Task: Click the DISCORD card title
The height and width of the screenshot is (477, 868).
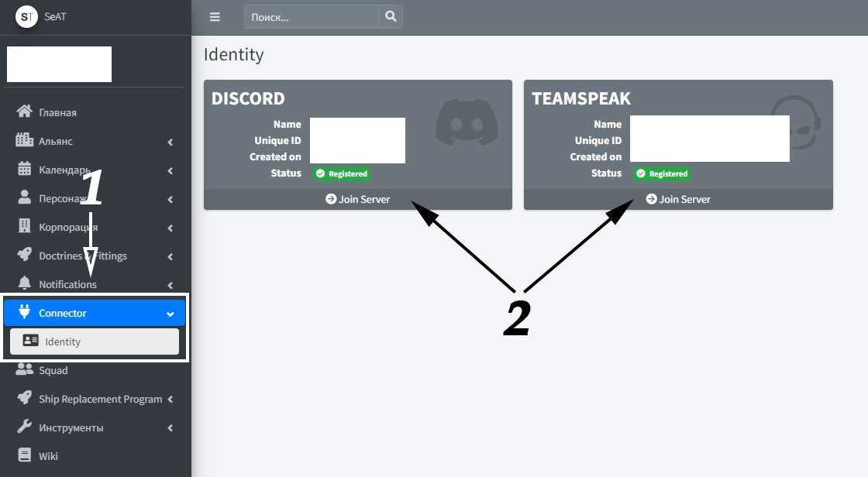Action: click(248, 98)
